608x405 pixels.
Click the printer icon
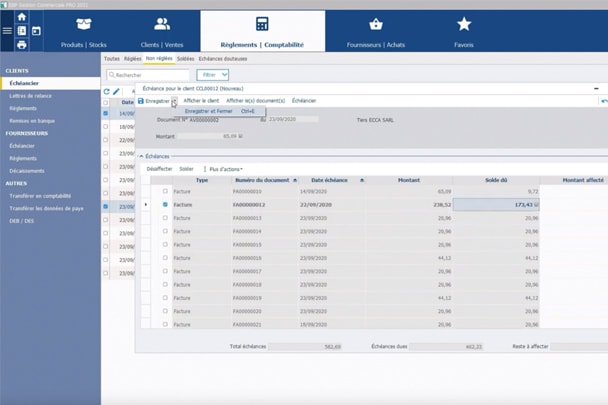22,45
